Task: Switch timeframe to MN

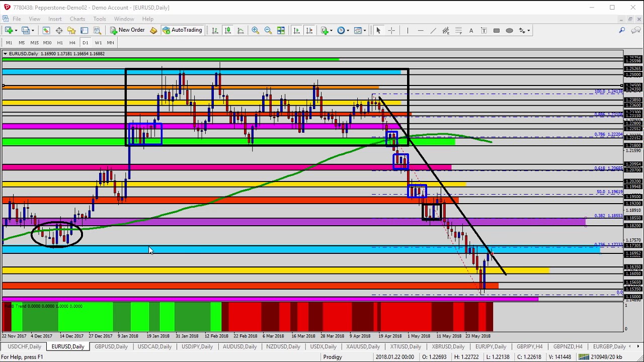Action: tap(110, 43)
